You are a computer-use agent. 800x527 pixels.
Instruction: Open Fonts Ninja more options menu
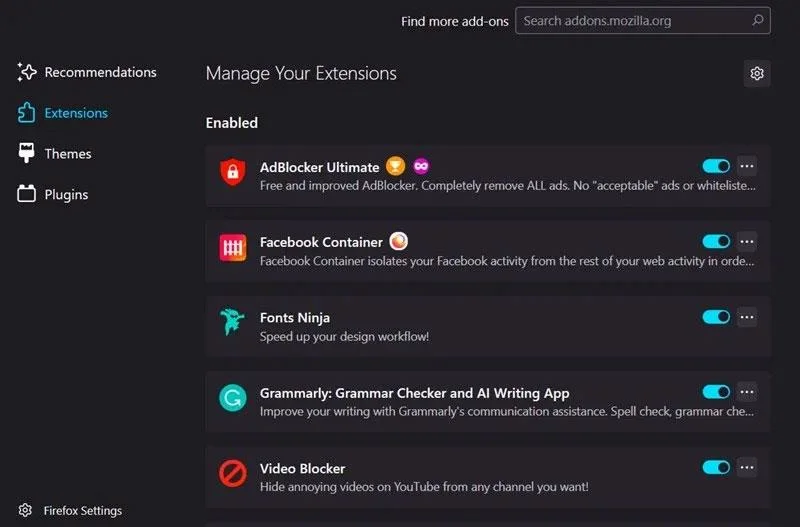[x=747, y=317]
